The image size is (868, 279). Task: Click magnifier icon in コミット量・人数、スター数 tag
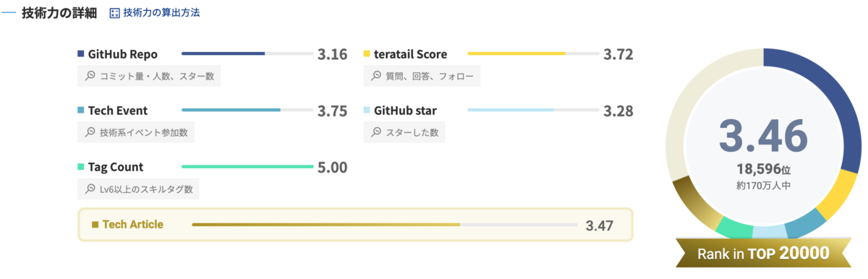point(90,76)
